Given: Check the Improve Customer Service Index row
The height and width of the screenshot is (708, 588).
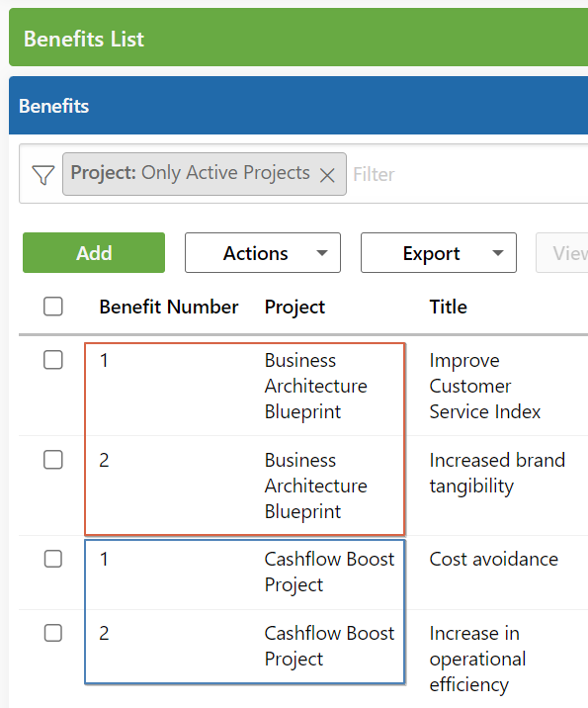Looking at the screenshot, I should point(53,360).
